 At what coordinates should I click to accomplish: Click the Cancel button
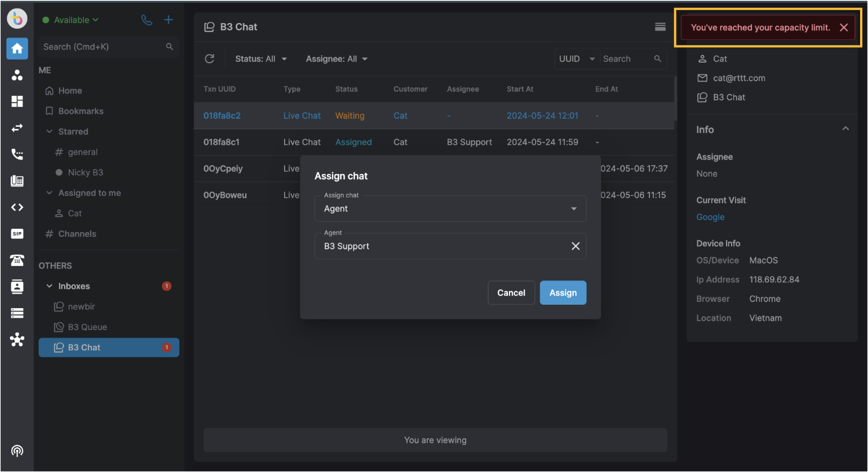(511, 292)
